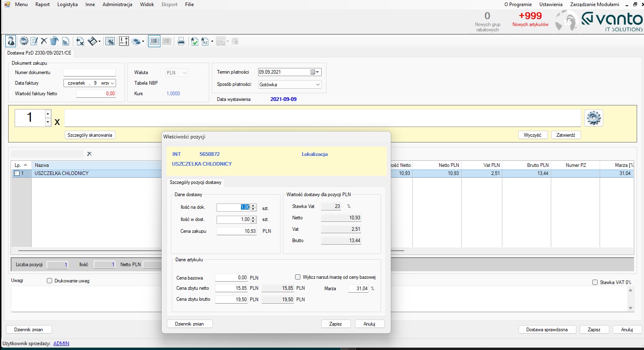644x350 pixels.
Task: Open the Termin płatności date picker
Action: click(315, 72)
